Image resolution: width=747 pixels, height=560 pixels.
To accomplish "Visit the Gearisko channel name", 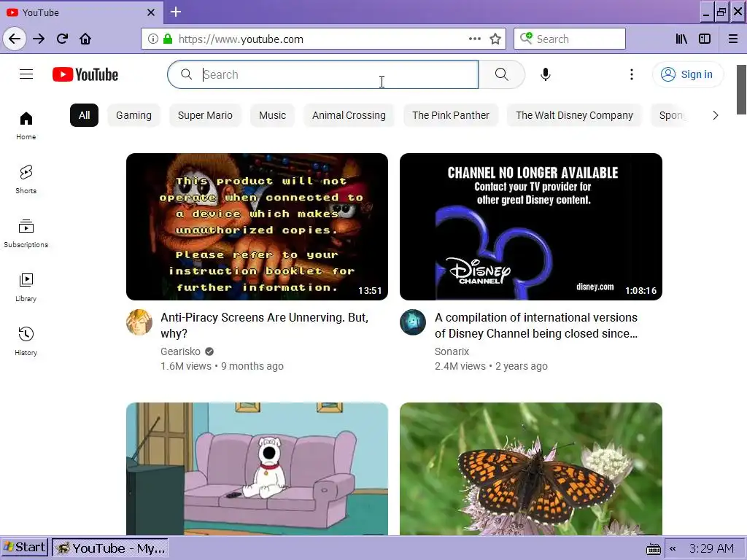I will (x=181, y=351).
